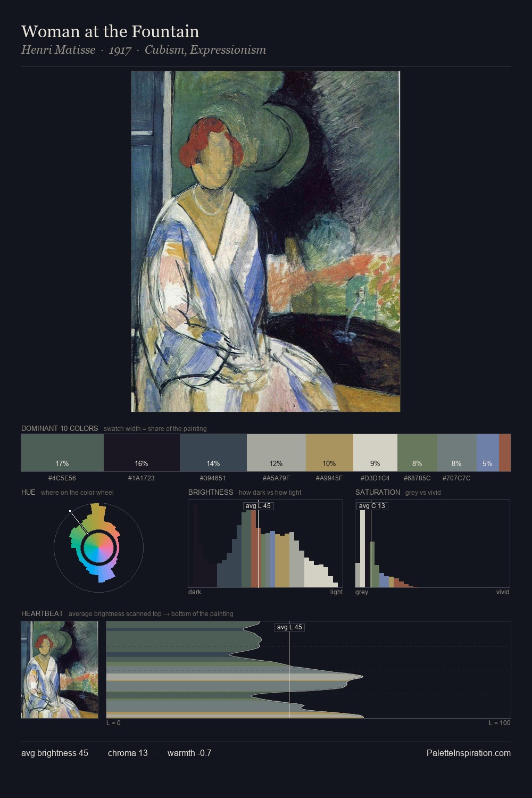
Task: Select the narrow rust-brown swatch at end
Action: pos(505,453)
